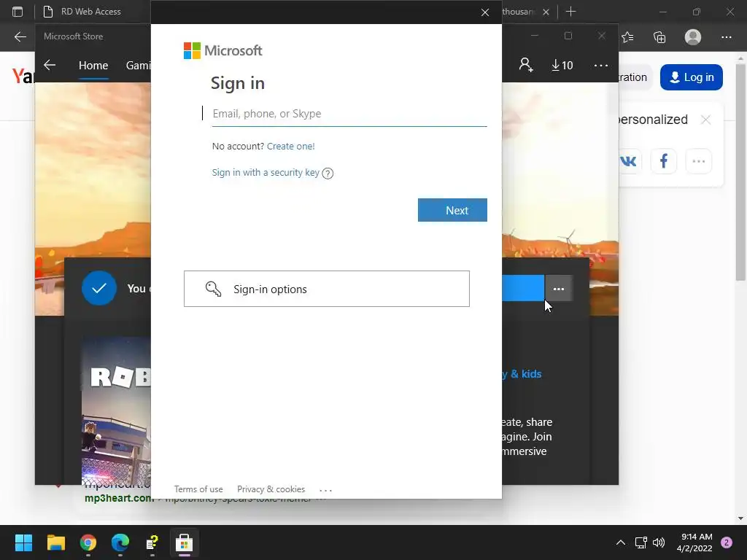Open Edge Settings and more menu
The image size is (747, 560).
pos(726,37)
